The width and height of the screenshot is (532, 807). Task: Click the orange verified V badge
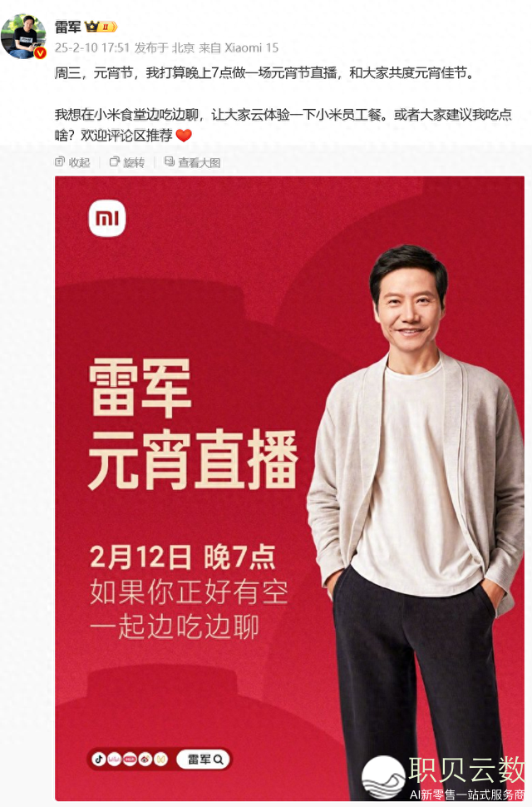[x=41, y=52]
